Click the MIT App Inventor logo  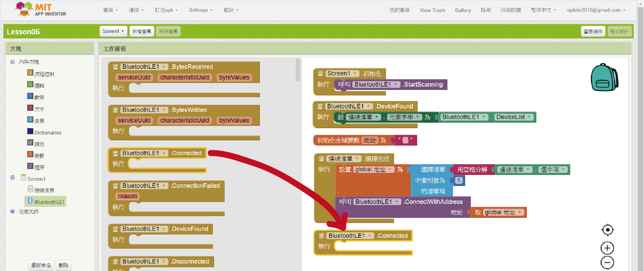[41, 9]
